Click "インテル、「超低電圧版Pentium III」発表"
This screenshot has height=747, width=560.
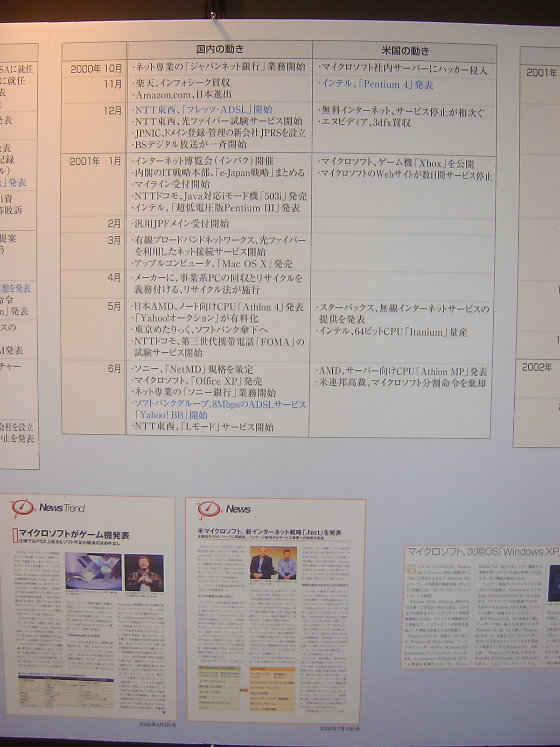click(x=216, y=208)
